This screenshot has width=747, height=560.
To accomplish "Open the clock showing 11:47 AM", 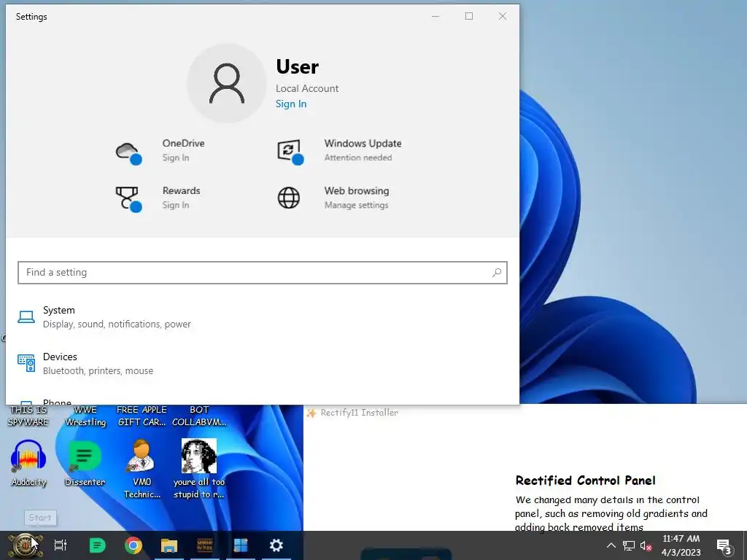I will (681, 545).
